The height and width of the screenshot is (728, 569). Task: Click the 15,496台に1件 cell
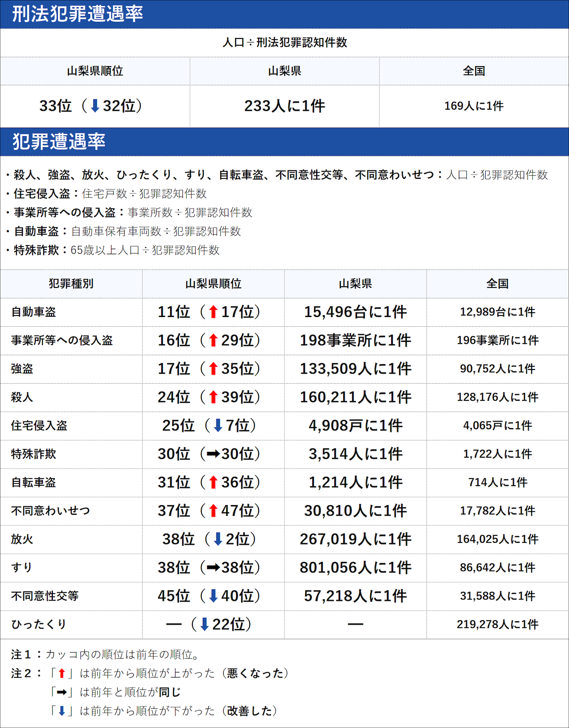tap(355, 312)
